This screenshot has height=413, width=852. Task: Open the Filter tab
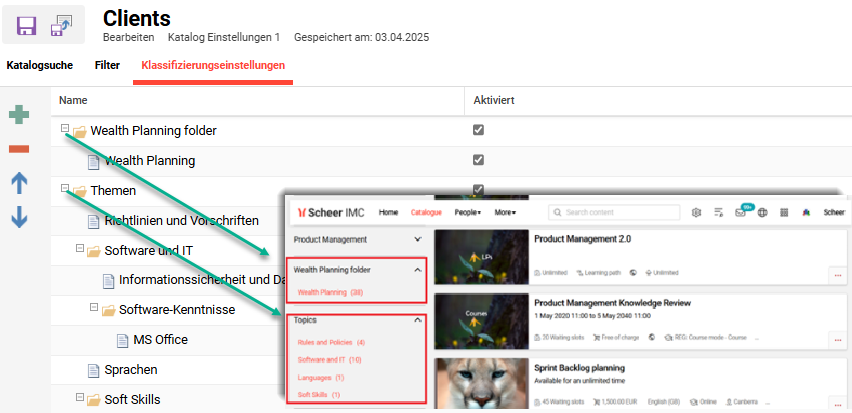click(107, 66)
